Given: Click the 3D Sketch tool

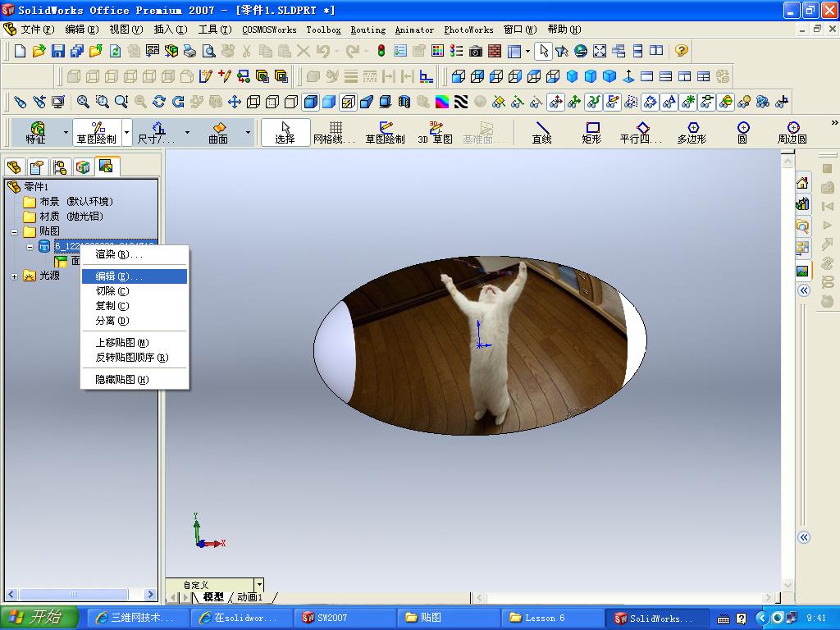Looking at the screenshot, I should pyautogui.click(x=435, y=132).
